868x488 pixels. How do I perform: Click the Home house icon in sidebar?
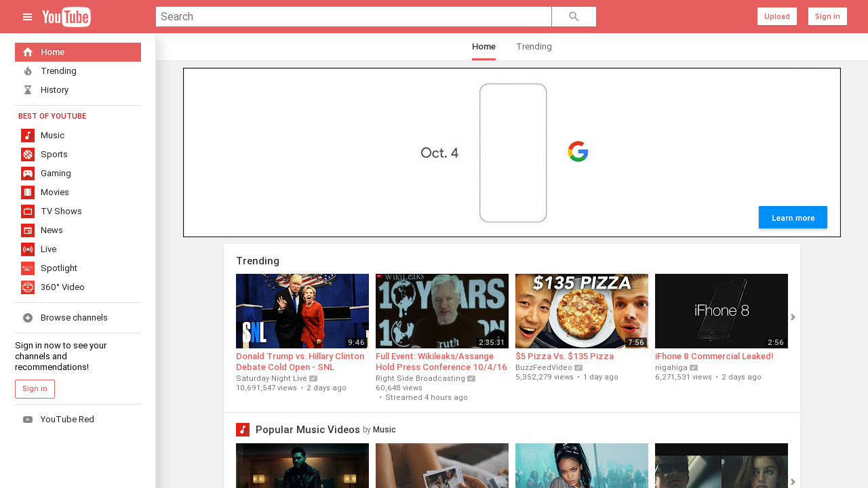click(28, 52)
